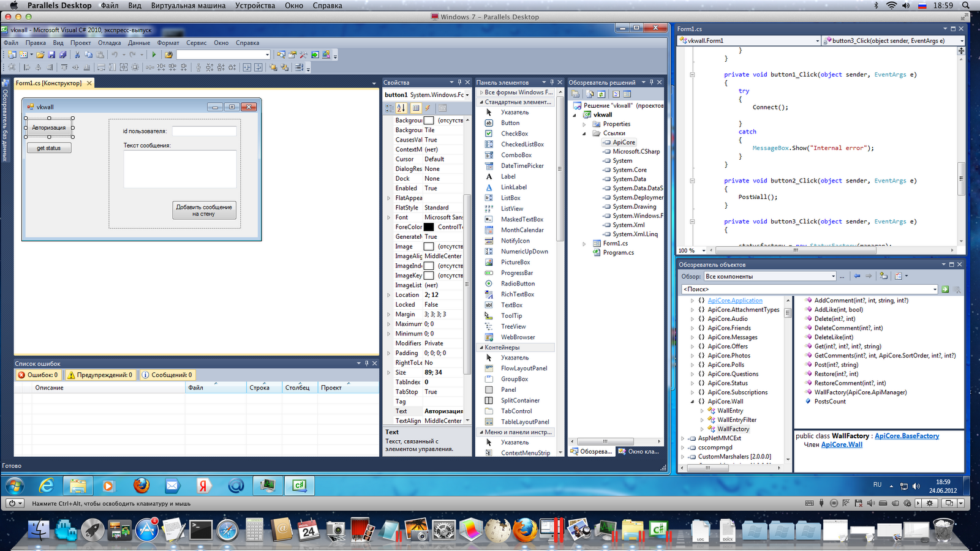
Task: Expand the Properties folder in Solution Explorer
Action: click(584, 124)
